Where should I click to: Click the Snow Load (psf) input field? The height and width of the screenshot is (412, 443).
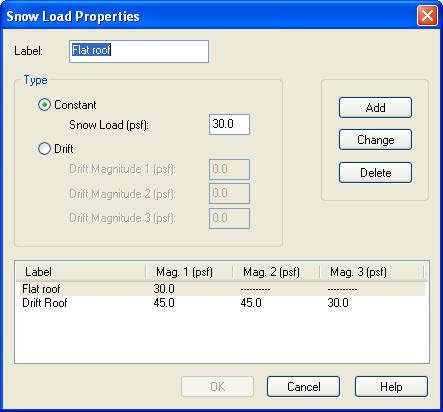[229, 124]
